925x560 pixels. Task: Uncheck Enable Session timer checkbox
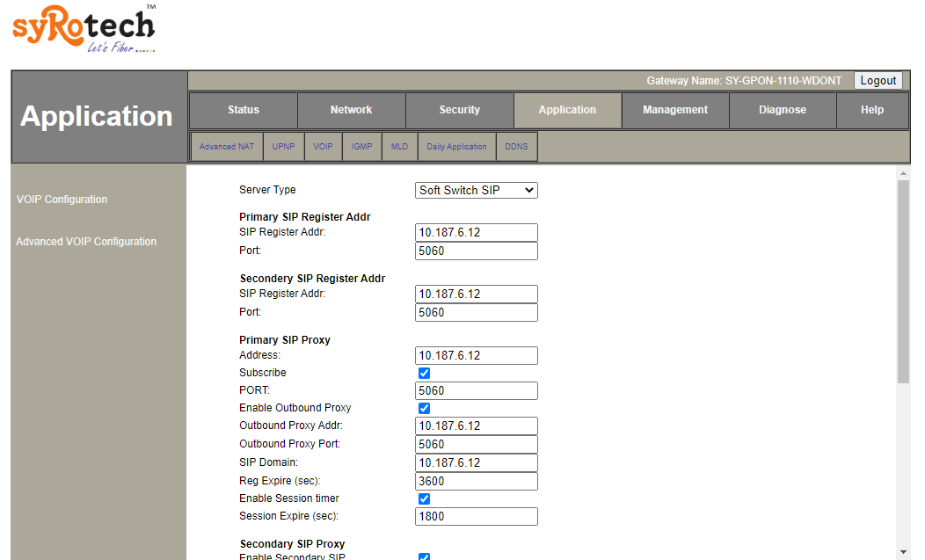click(424, 499)
